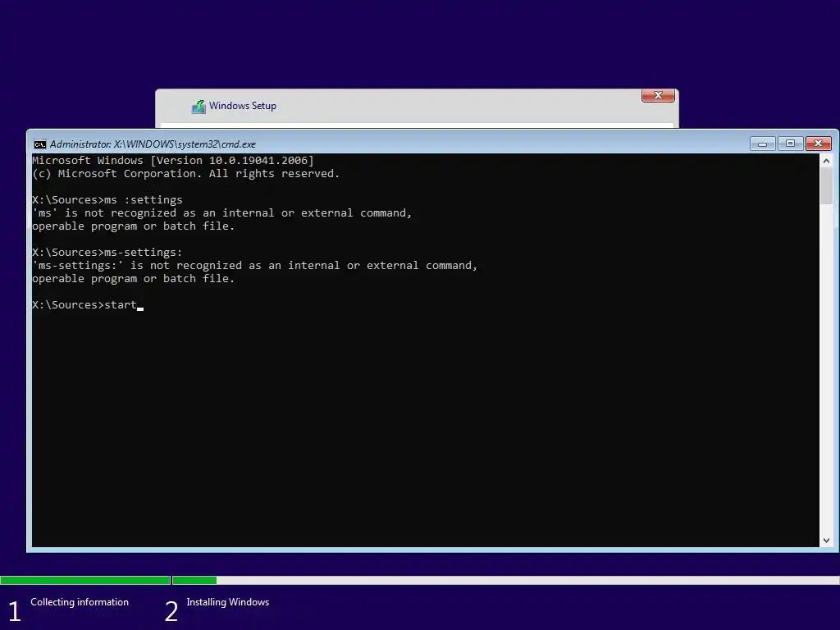Click the Administrator cmd.exe title text
The height and width of the screenshot is (630, 840).
(153, 144)
